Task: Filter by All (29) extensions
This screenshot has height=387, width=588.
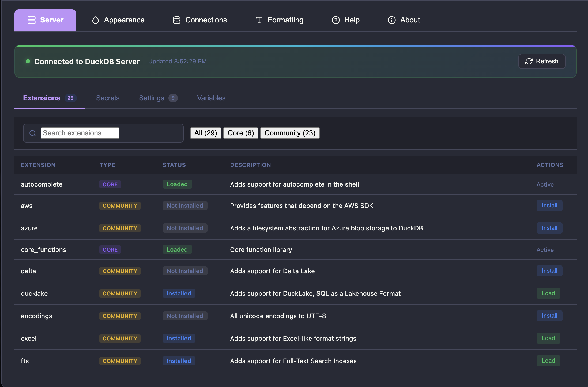Action: click(205, 133)
